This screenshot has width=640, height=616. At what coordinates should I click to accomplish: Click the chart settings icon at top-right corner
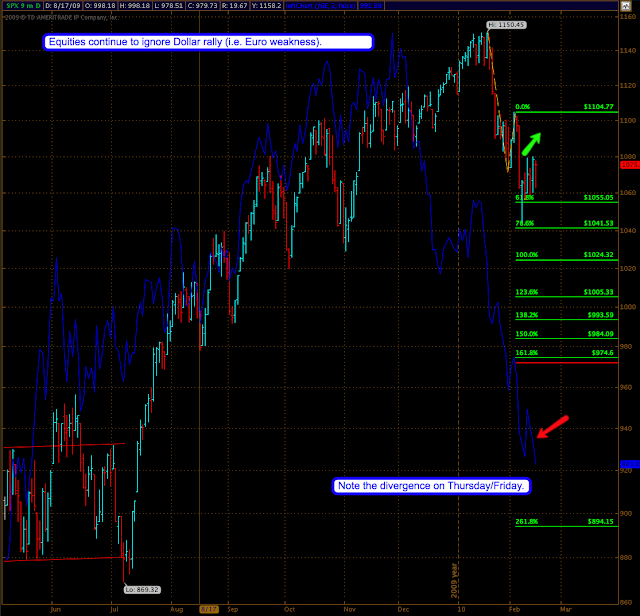click(625, 6)
